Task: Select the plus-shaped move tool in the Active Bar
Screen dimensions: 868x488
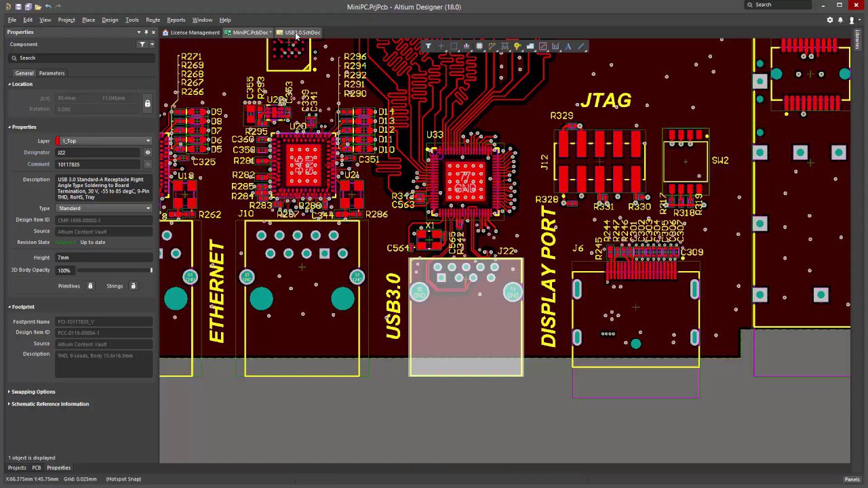Action: (x=441, y=46)
